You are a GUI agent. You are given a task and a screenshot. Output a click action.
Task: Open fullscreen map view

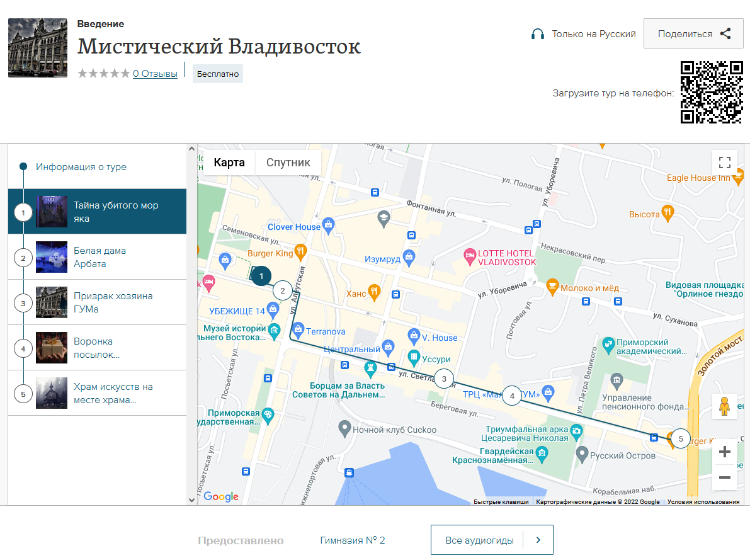click(724, 163)
